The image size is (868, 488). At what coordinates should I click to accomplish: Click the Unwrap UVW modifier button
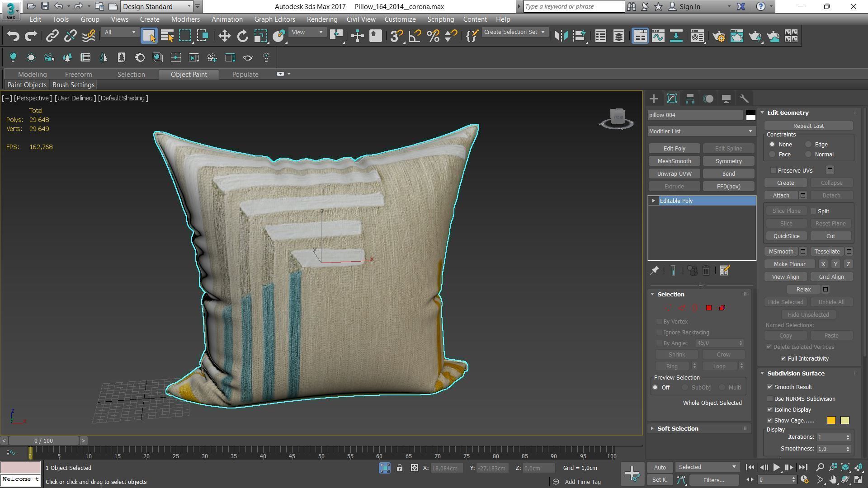point(674,174)
